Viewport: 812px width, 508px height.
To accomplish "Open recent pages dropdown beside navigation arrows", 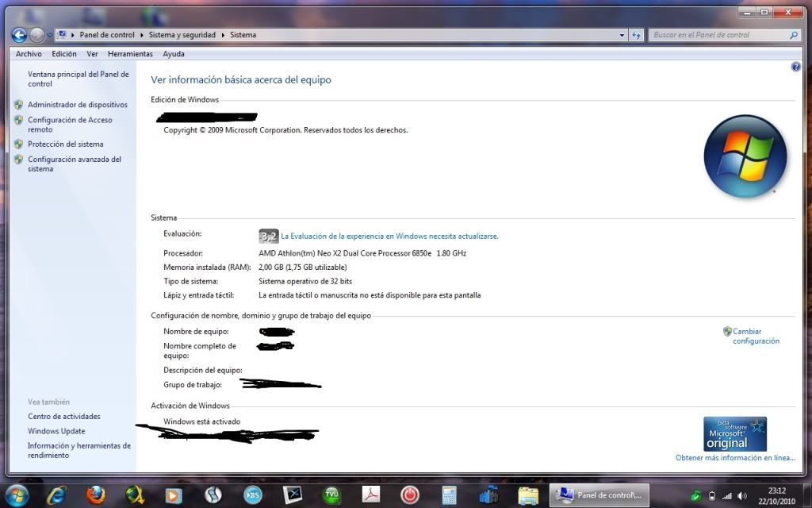I will 49,35.
